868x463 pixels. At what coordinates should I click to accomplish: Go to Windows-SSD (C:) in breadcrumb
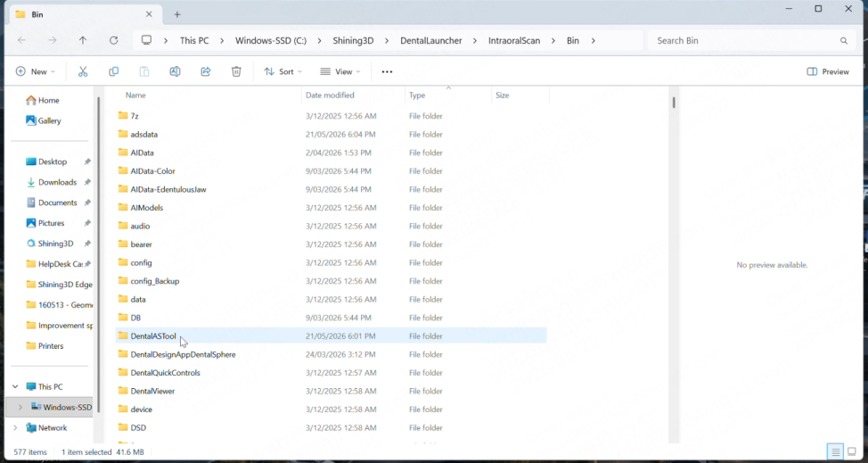pyautogui.click(x=271, y=40)
